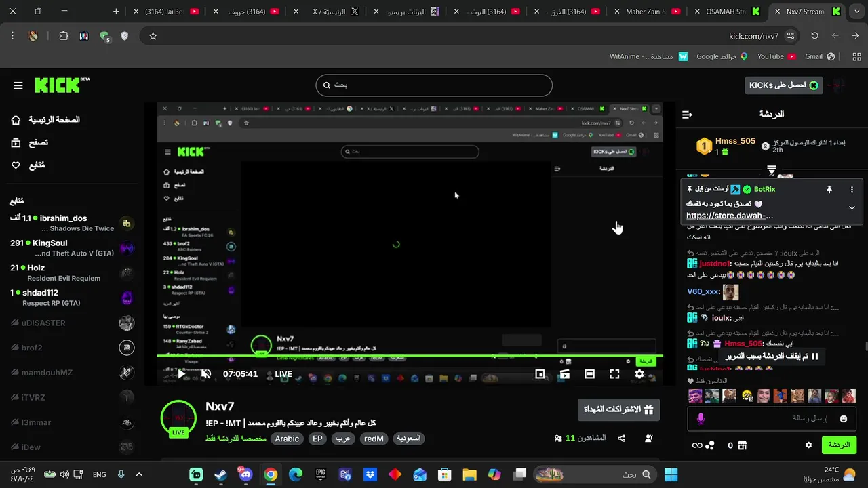
Task: Enter fullscreen video mode
Action: click(614, 373)
